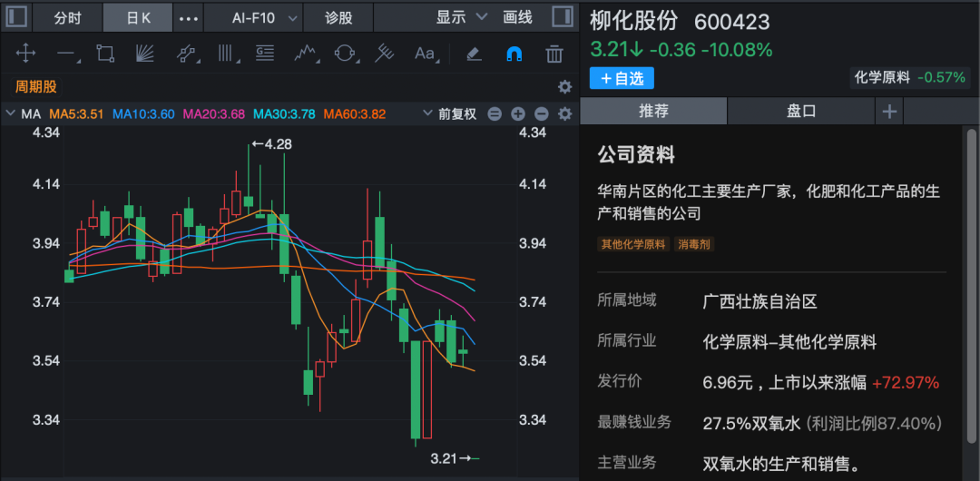Toggle the right side panel visibility

[562, 17]
